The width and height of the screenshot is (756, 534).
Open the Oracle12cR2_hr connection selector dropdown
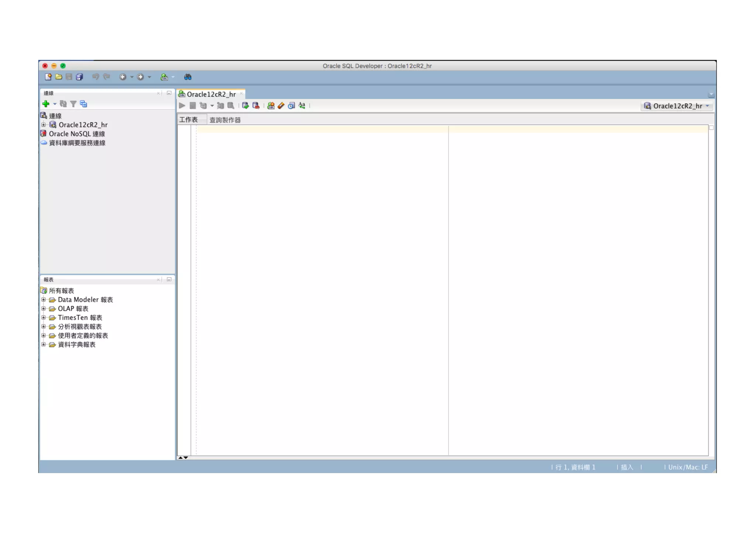click(677, 106)
